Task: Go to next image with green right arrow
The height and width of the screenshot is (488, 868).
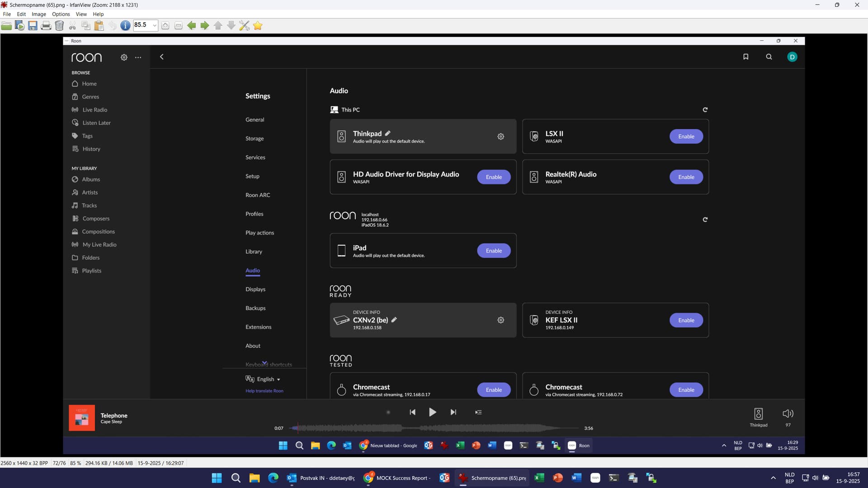Action: (x=205, y=26)
